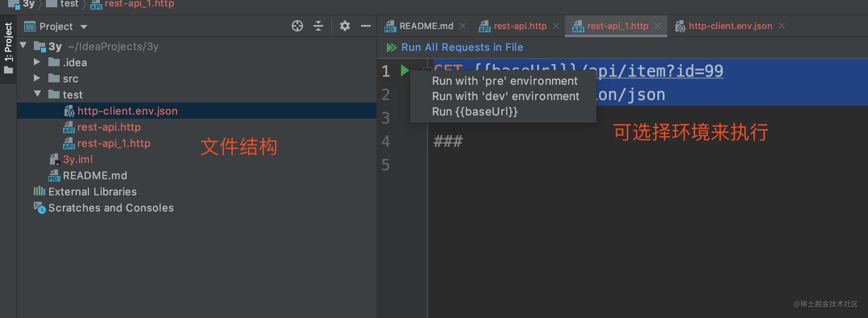The image size is (868, 318).
Task: Switch to the README.md editor tab
Action: pos(426,26)
